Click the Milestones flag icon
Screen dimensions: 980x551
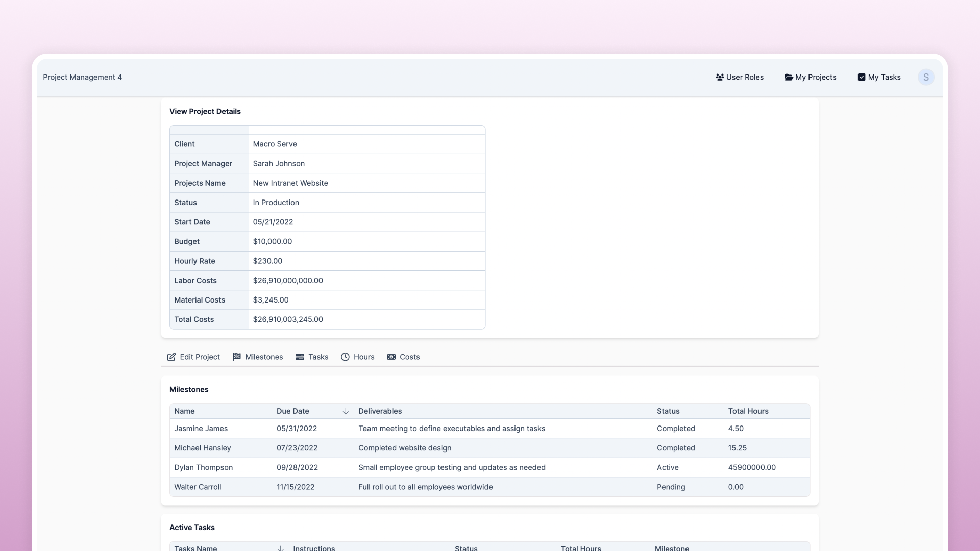click(237, 357)
